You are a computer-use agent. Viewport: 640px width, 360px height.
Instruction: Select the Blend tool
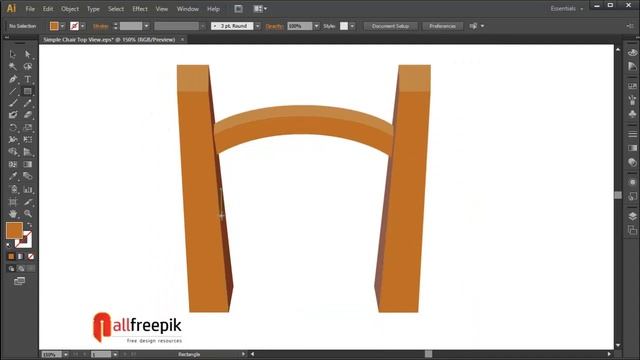pos(28,176)
